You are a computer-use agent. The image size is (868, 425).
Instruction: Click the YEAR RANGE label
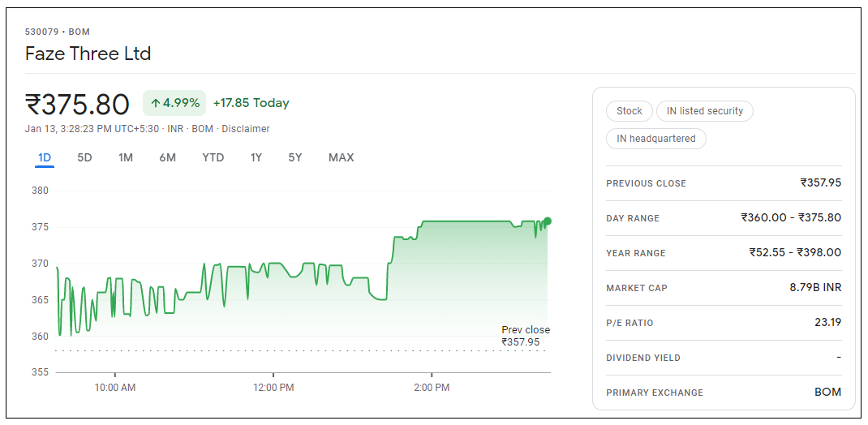636,253
